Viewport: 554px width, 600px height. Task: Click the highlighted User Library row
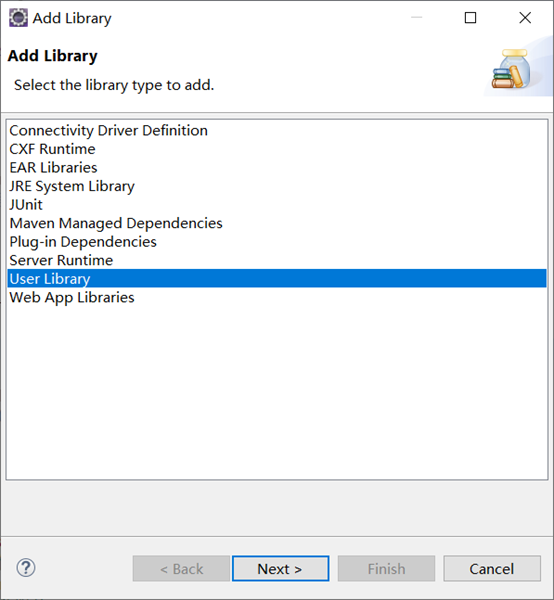(277, 278)
